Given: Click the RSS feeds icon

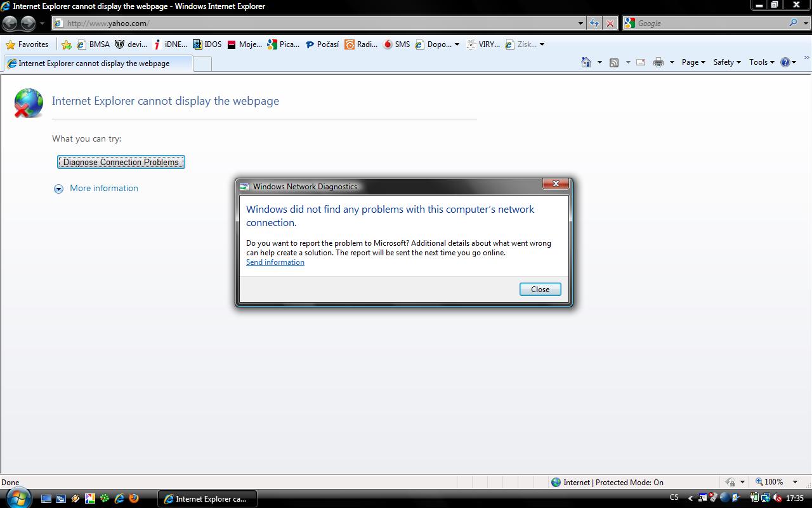Looking at the screenshot, I should 614,62.
